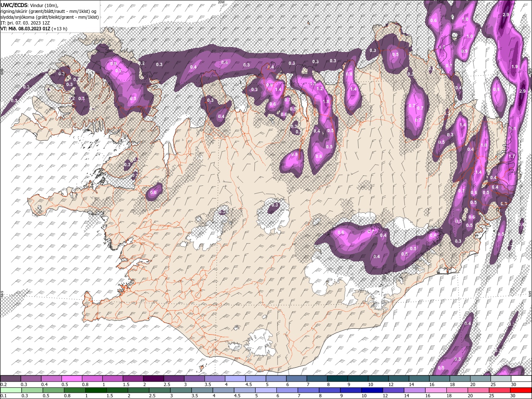Viewport: 532px width, 399px height.
Task: Click the 'IT: þri. 07. 03. 2023 12Z' line
Action: coord(25,23)
